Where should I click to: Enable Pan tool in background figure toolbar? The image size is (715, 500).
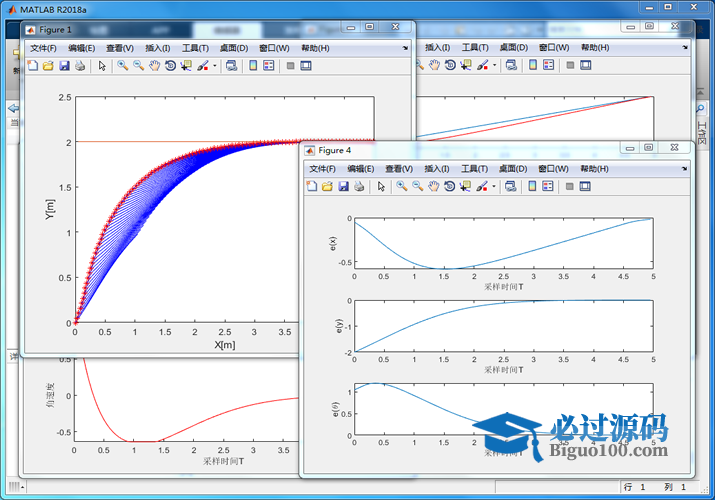coord(434,65)
